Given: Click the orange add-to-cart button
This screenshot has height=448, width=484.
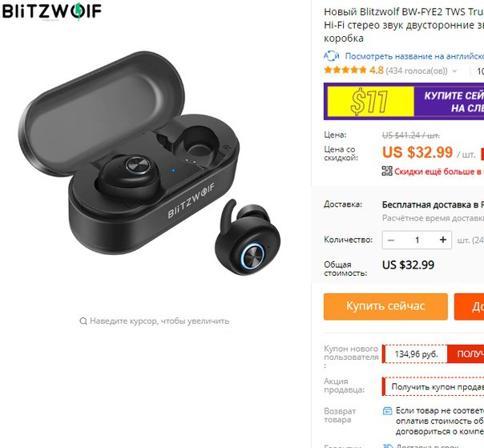Looking at the screenshot, I should pyautogui.click(x=469, y=306).
